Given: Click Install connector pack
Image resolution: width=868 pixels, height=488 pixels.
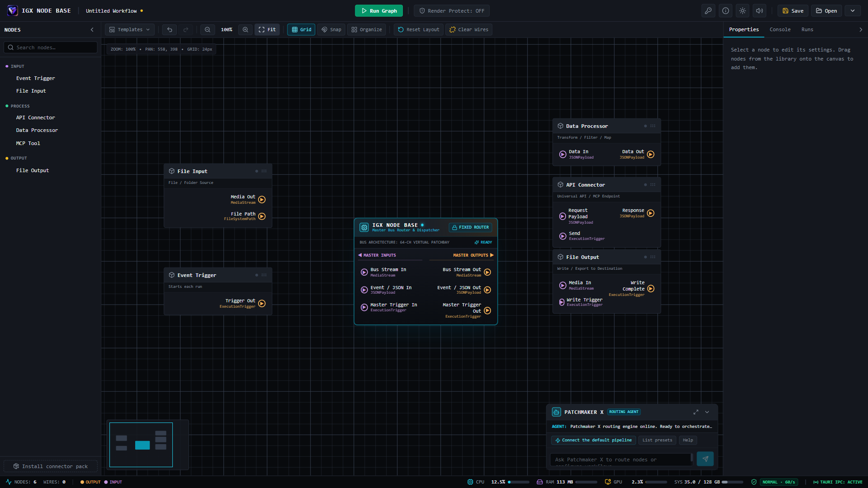Looking at the screenshot, I should (51, 466).
